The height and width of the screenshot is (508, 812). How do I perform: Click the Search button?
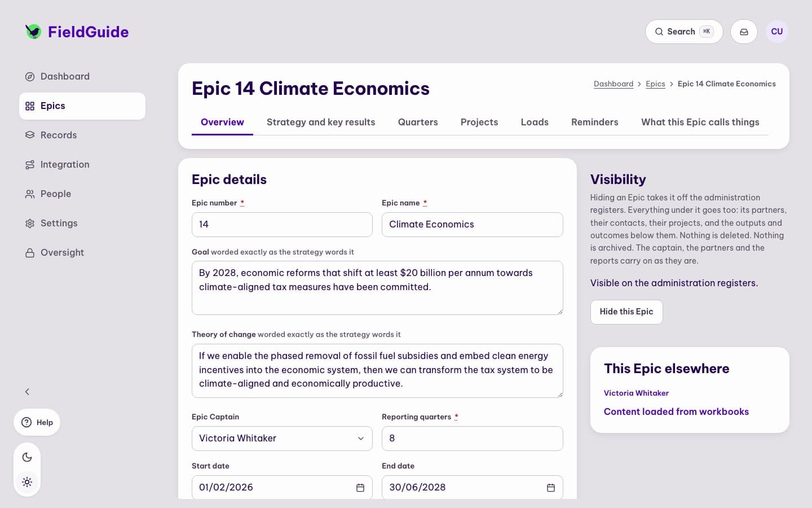684,32
